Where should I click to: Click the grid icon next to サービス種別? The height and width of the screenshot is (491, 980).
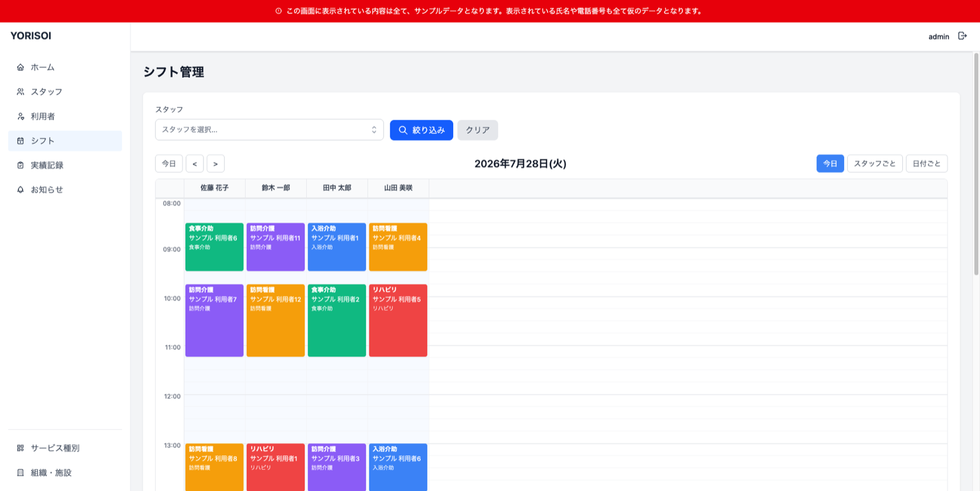[20, 448]
